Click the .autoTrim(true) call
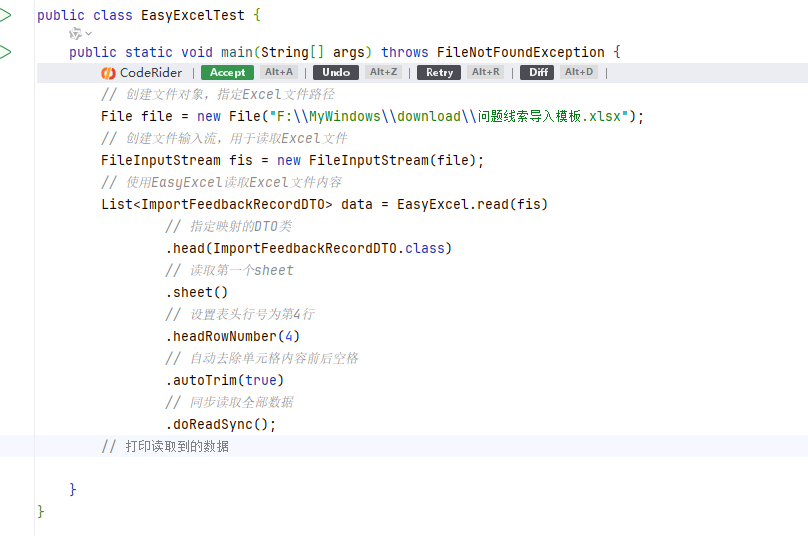 tap(225, 380)
